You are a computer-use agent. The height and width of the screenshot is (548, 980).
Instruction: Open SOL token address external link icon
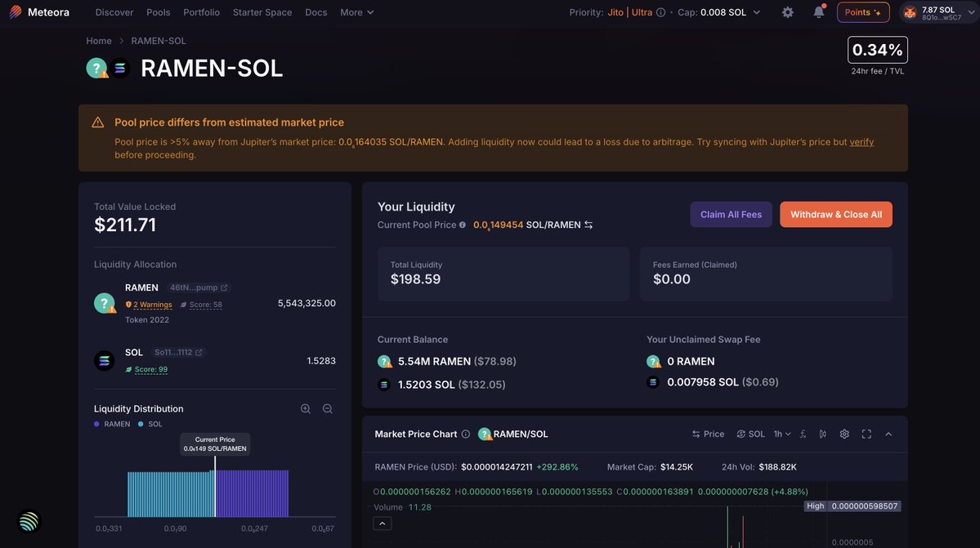coord(199,353)
